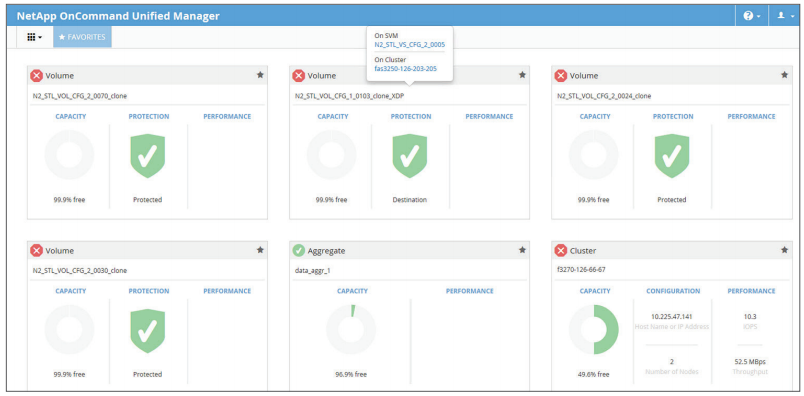Click the NetApp OnCommand Unified Manager title
804x396 pixels.
pyautogui.click(x=118, y=16)
